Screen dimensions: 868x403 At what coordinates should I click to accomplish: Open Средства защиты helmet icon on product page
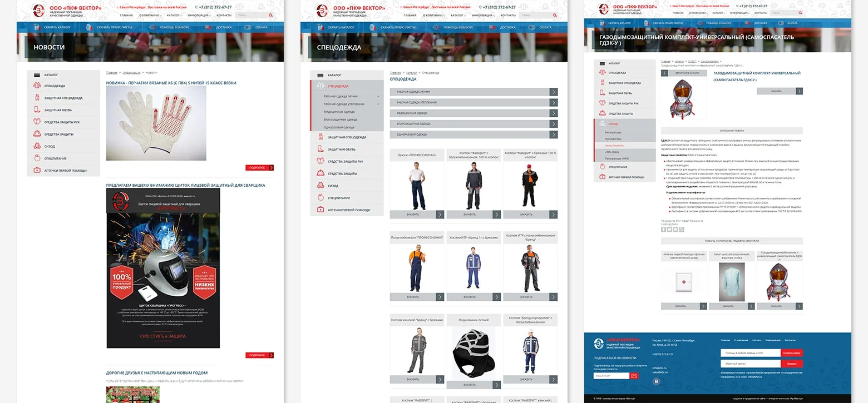[x=602, y=113]
